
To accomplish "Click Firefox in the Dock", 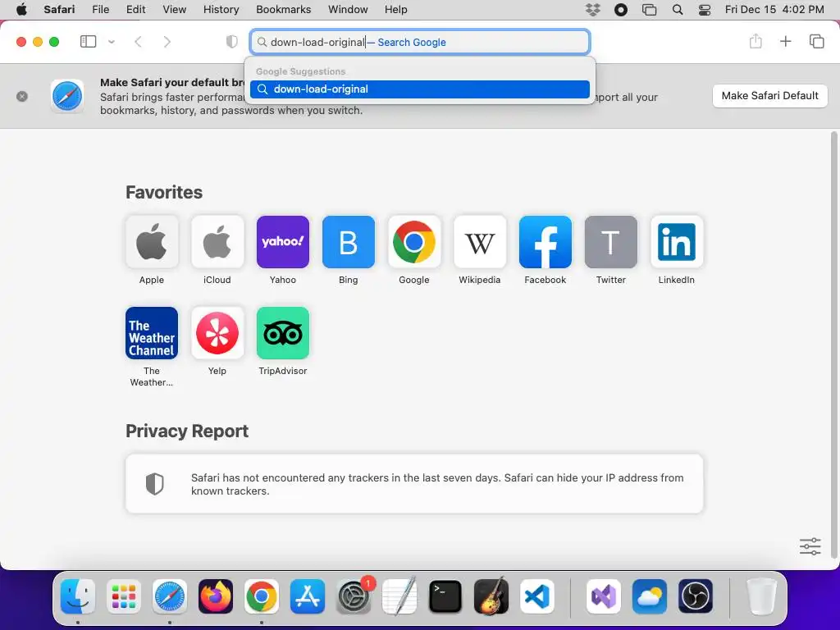I will pyautogui.click(x=216, y=596).
